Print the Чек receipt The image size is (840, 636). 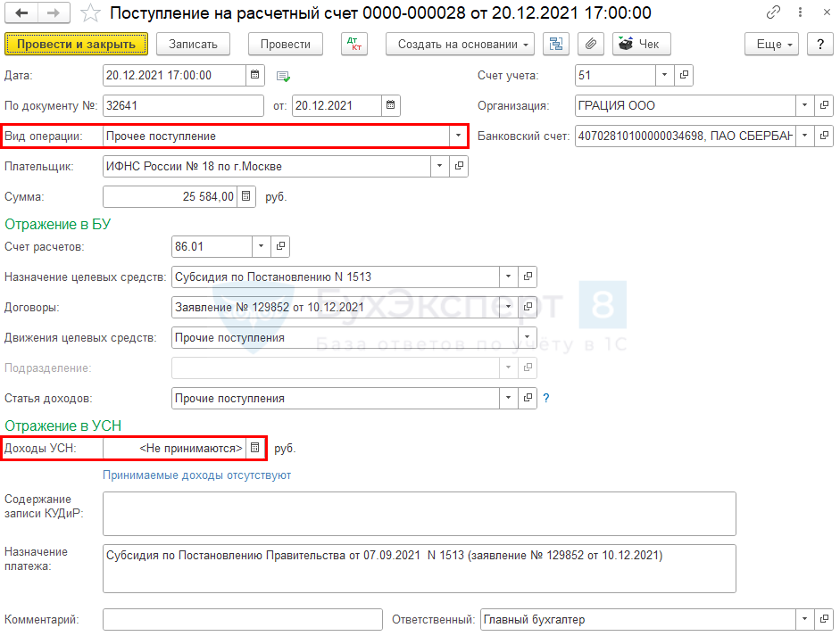(x=641, y=44)
